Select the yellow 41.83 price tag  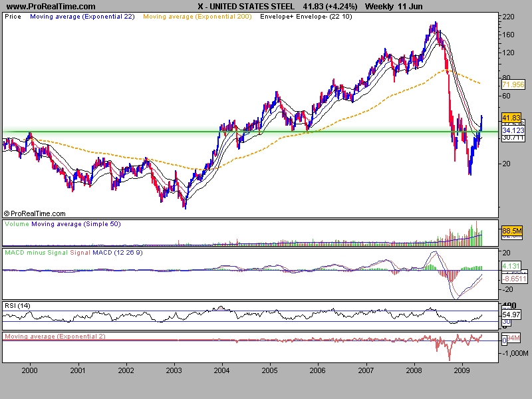[511, 118]
